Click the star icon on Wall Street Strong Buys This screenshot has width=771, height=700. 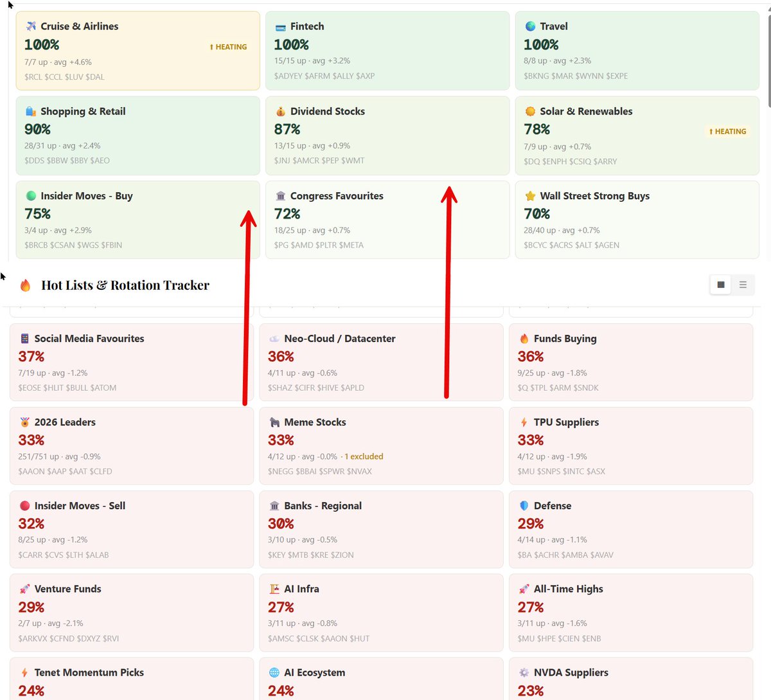[530, 196]
